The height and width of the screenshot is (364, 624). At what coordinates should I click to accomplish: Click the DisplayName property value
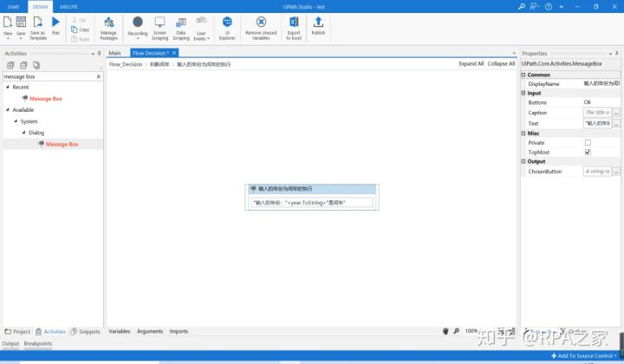pos(601,83)
